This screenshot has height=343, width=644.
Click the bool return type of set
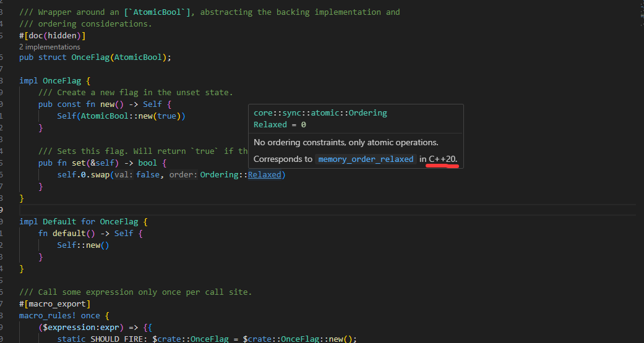pos(148,163)
